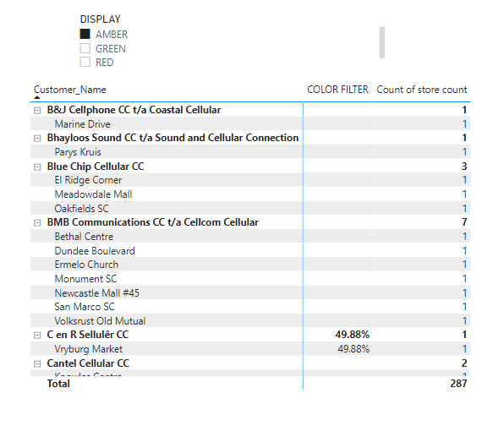Select the Oakfields SC row
This screenshot has width=504, height=426.
pos(250,209)
